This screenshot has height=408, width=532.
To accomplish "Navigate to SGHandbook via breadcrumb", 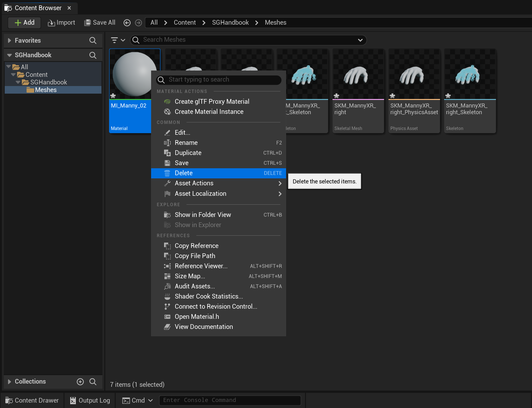I will 230,22.
